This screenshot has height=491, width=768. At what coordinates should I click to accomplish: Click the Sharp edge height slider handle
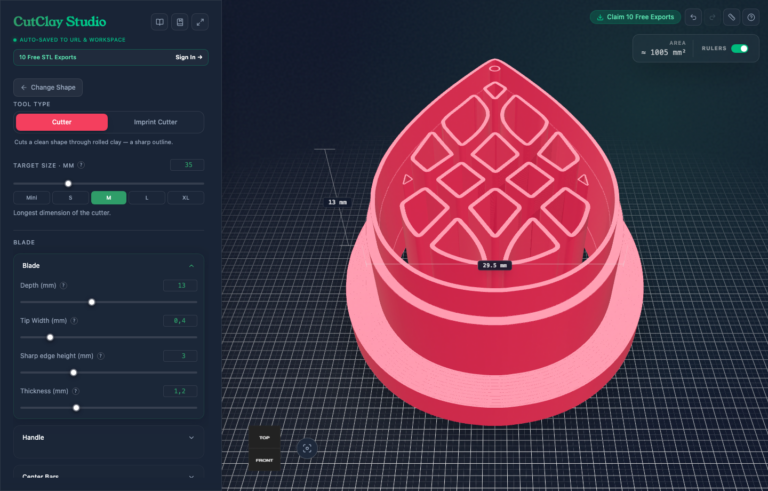(x=73, y=373)
